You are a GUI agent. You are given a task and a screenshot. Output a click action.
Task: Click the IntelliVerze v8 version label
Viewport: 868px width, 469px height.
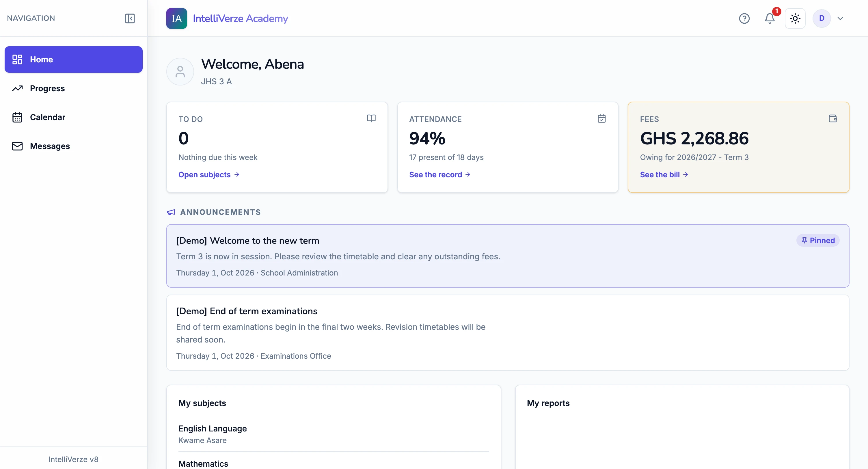(x=73, y=459)
